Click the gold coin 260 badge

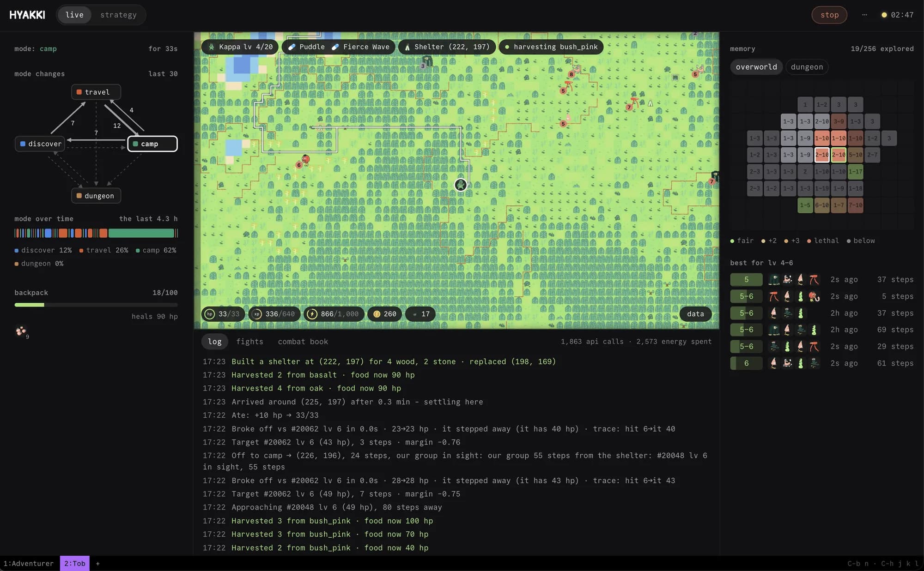385,314
